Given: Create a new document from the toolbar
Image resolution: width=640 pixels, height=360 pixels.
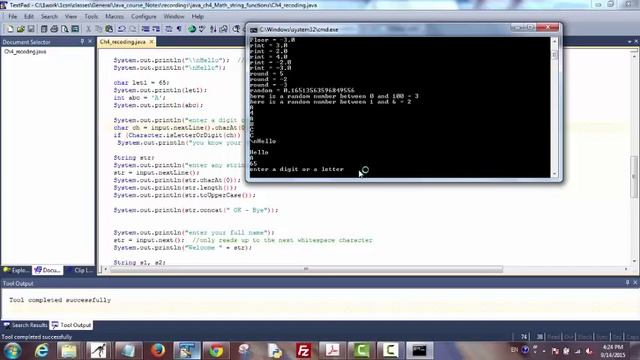Looking at the screenshot, I should [10, 29].
